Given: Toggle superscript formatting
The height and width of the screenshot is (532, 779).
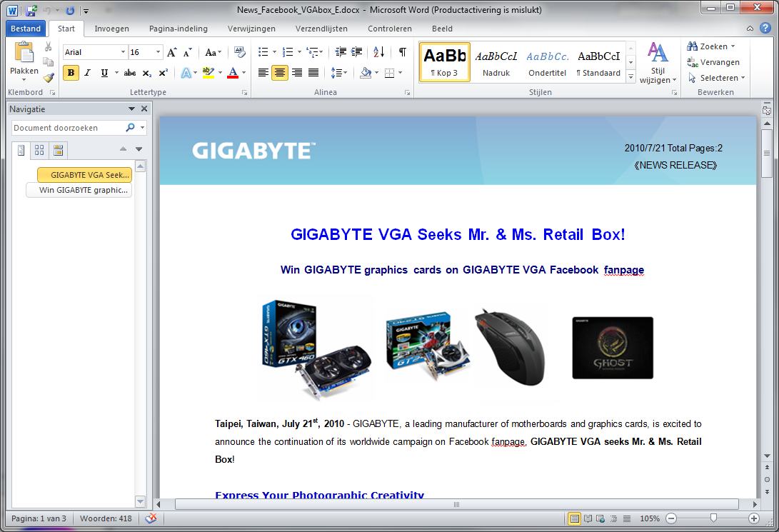Looking at the screenshot, I should [163, 73].
